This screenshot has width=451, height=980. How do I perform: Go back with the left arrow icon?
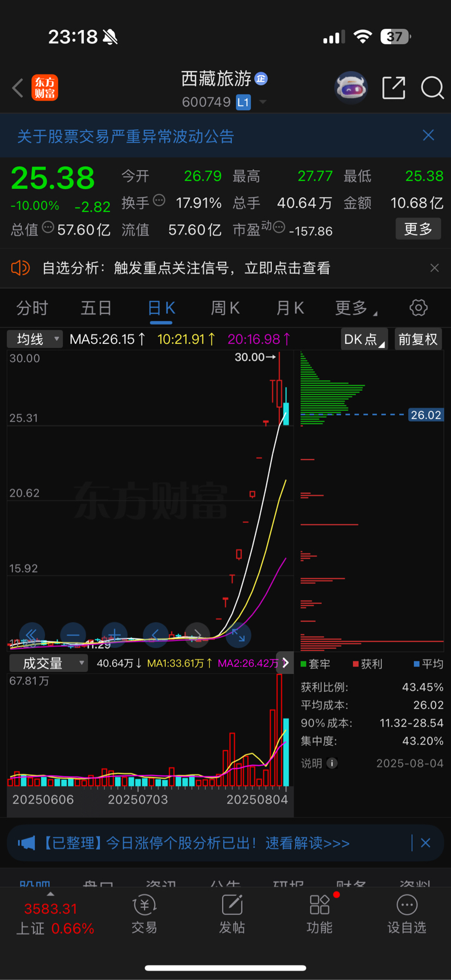(18, 88)
